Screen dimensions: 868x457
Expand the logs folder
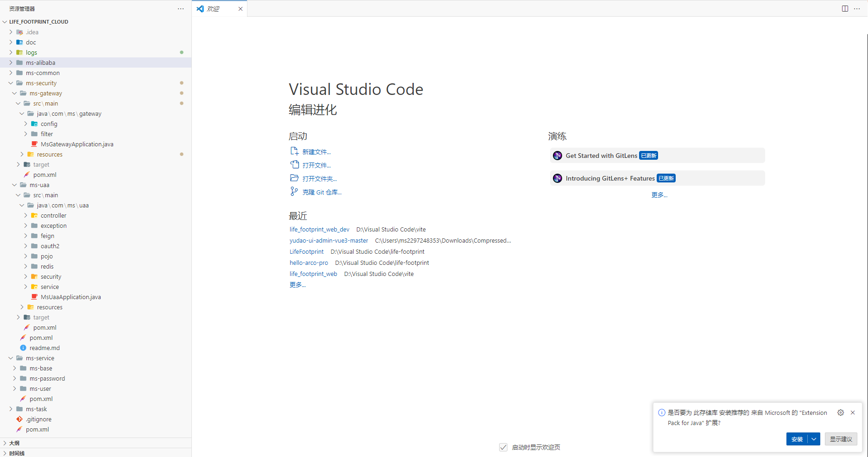click(x=11, y=52)
